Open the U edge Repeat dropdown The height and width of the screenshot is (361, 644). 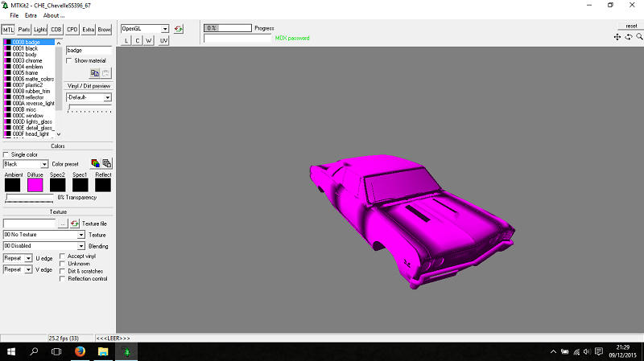[28, 258]
